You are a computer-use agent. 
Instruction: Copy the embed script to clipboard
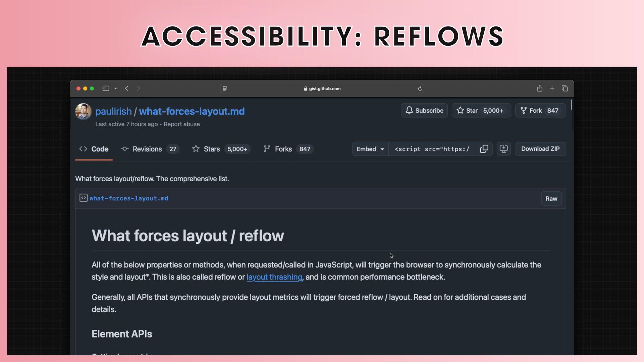point(484,149)
